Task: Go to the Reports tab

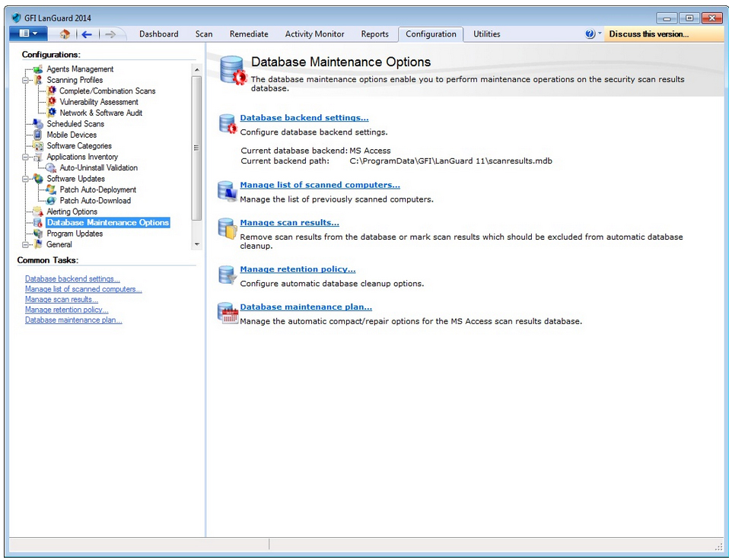Action: point(375,34)
